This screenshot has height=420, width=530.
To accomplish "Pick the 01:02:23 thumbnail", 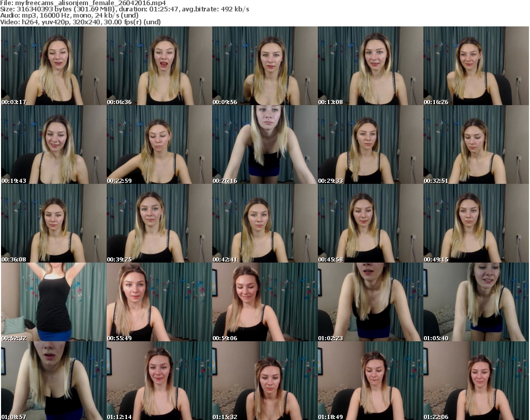I will pyautogui.click(x=371, y=302).
